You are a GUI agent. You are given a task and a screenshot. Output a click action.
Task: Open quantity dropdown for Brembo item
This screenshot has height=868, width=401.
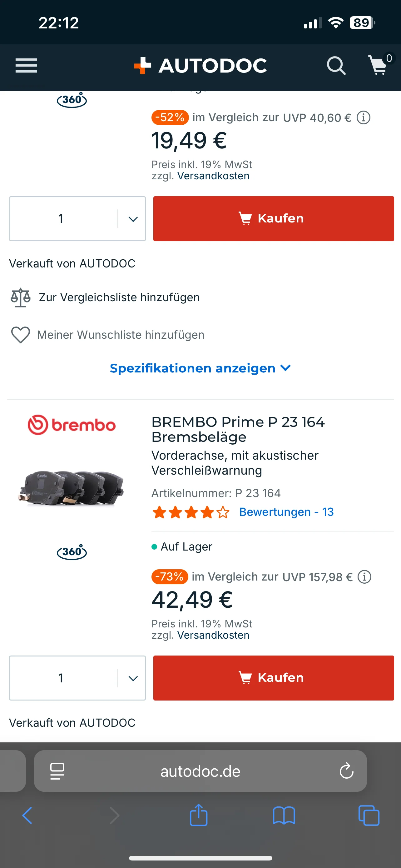(x=133, y=678)
